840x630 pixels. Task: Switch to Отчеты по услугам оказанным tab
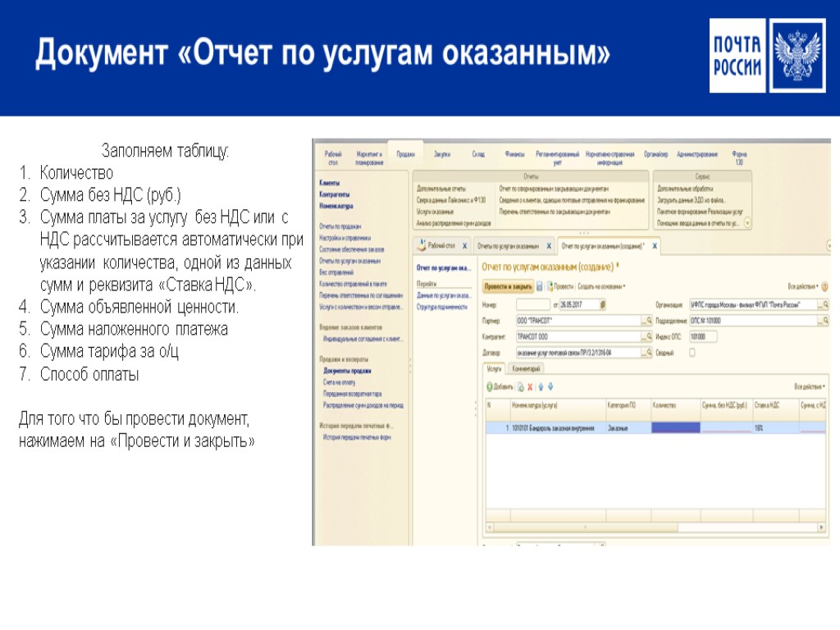pos(508,246)
